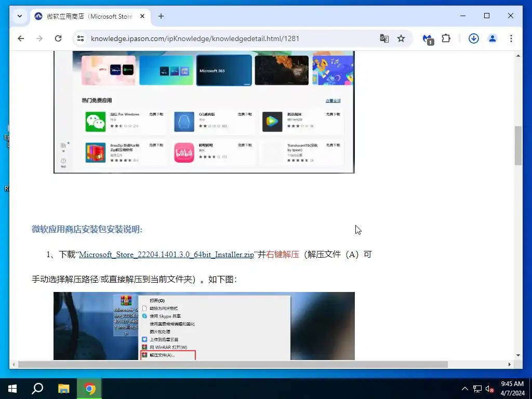Screen dimensions: 532x399
Task: Reload the current page
Action: point(58,38)
